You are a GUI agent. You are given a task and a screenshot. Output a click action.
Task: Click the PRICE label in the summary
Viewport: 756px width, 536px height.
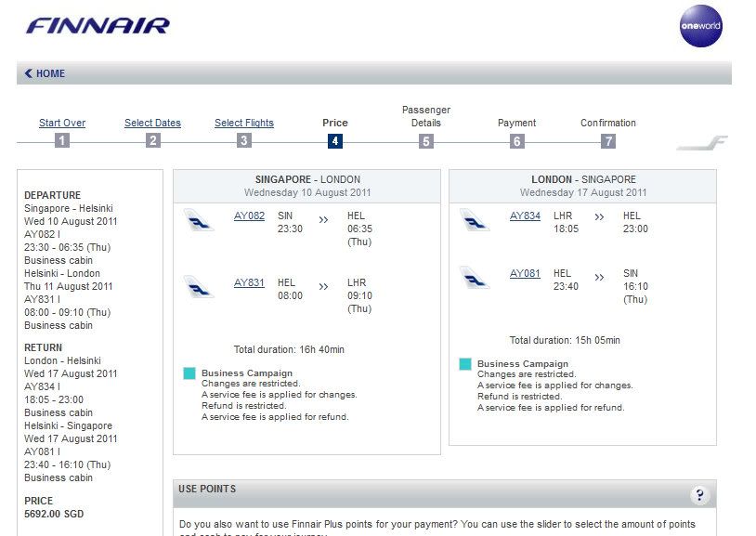coord(39,502)
